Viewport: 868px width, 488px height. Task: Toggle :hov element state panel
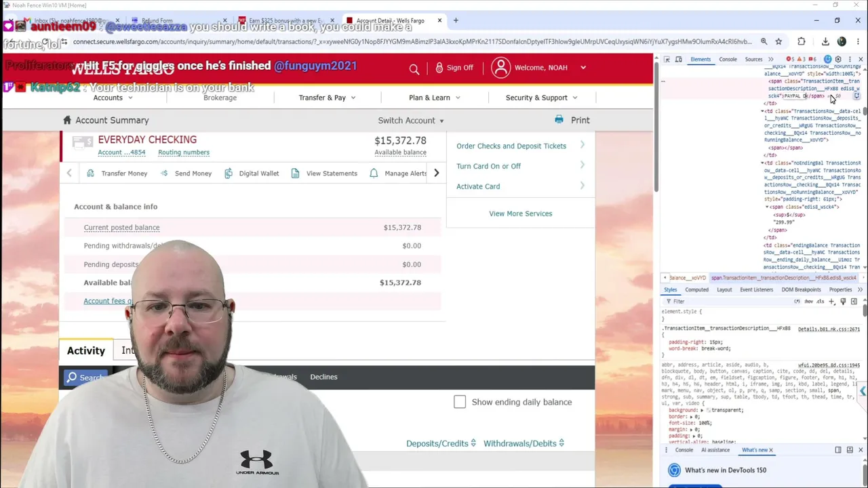click(808, 302)
